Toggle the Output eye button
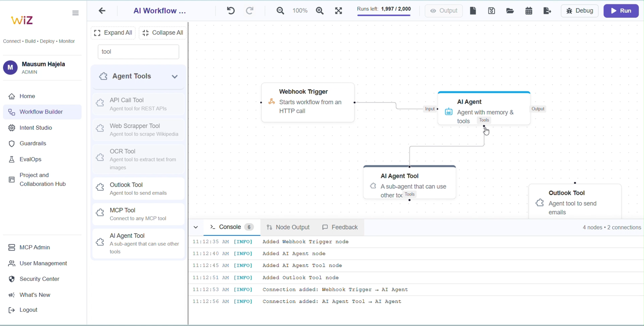This screenshot has width=644, height=326. pos(444,11)
